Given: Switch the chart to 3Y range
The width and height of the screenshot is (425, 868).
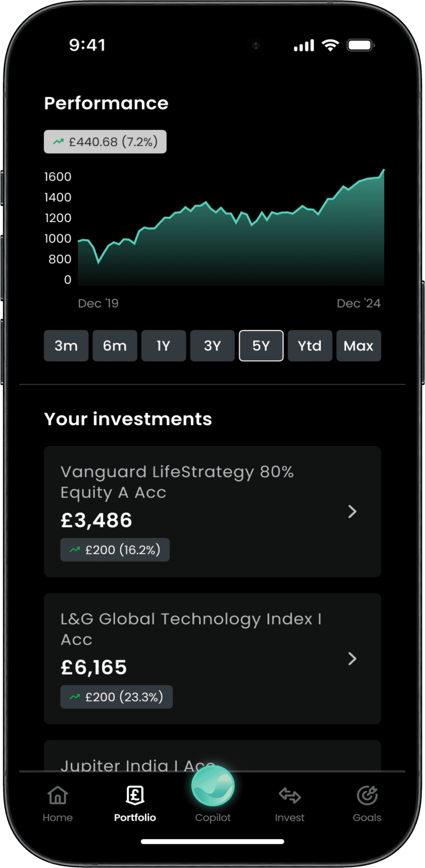Looking at the screenshot, I should point(212,346).
